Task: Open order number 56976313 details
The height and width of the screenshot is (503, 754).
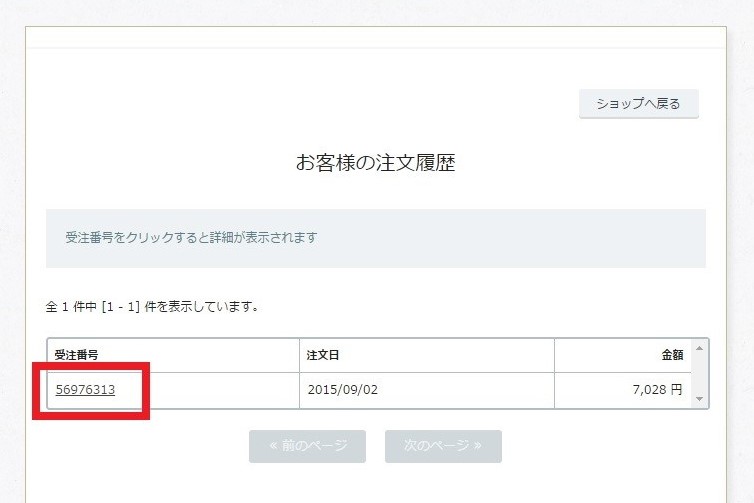Action: click(x=85, y=390)
